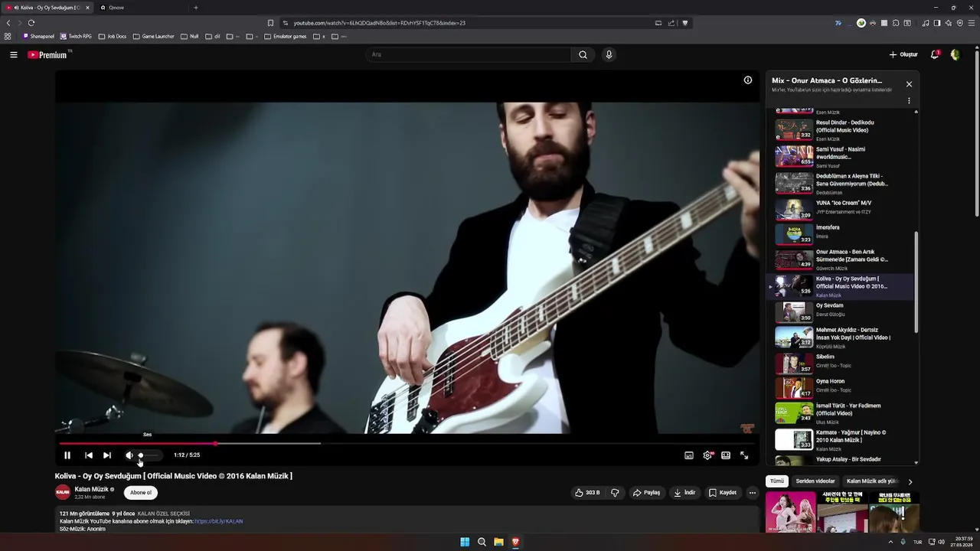The height and width of the screenshot is (551, 980).
Task: Open Twitch RPG bookmark
Action: (x=76, y=36)
